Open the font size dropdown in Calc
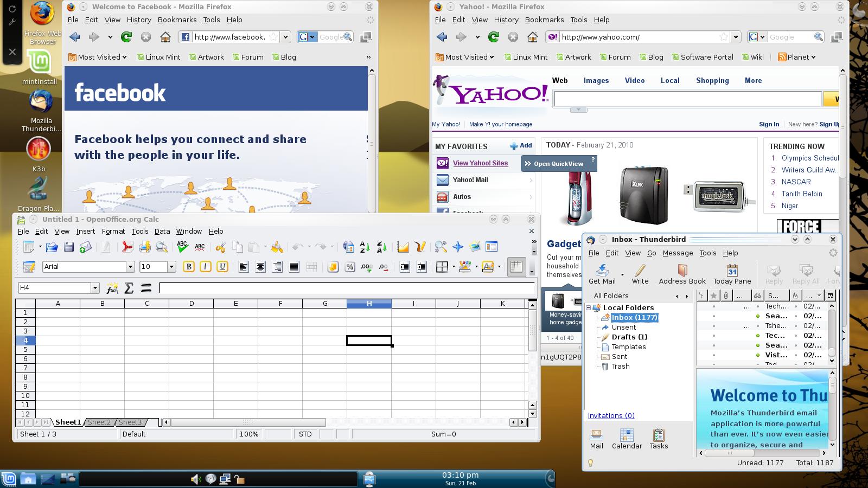 [x=171, y=267]
